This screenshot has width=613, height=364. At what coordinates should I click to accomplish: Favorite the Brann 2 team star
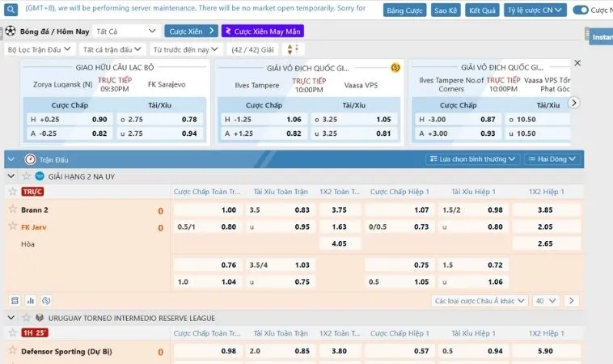click(x=12, y=210)
